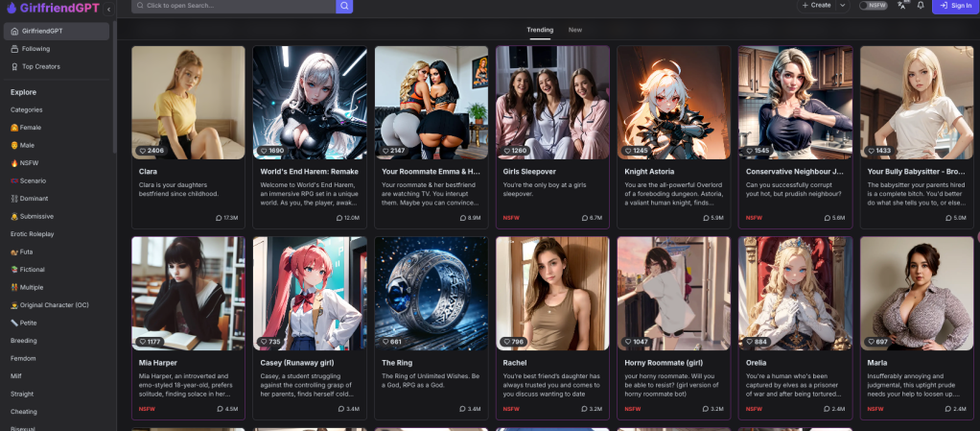Click the Top Creators ribbon icon

[14, 66]
